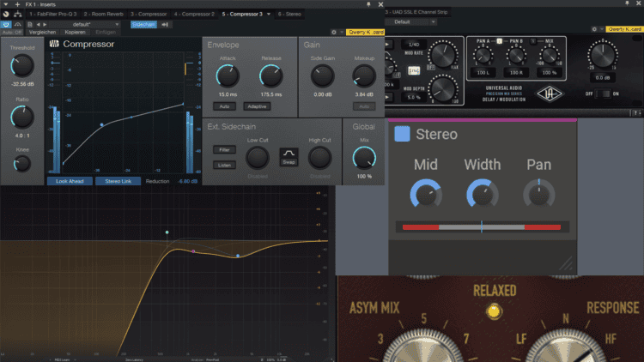Click the 0.0 dB output level field

[603, 77]
